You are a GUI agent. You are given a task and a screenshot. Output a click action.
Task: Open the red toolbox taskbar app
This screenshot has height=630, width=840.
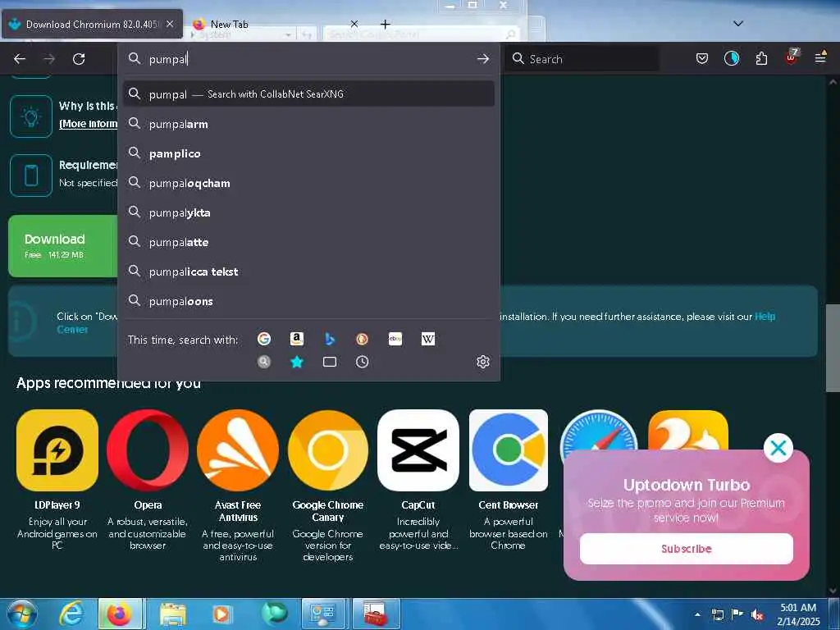[376, 614]
